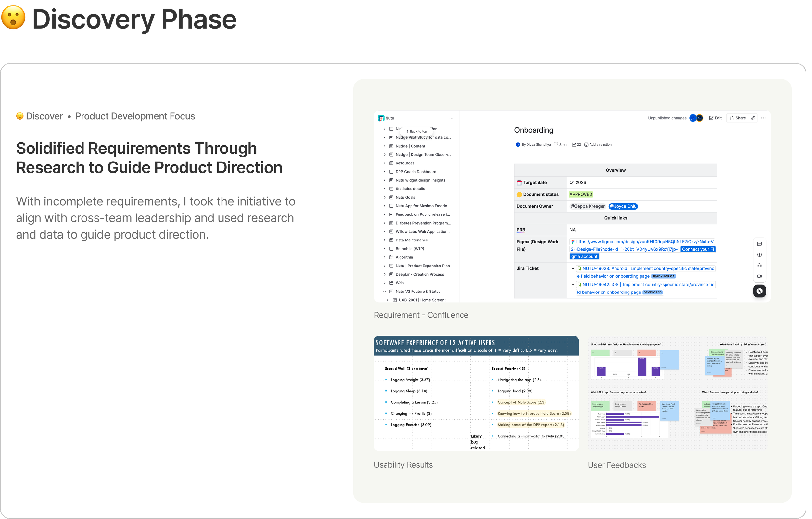
Task: Open the black floating assistant button
Action: pyautogui.click(x=759, y=291)
